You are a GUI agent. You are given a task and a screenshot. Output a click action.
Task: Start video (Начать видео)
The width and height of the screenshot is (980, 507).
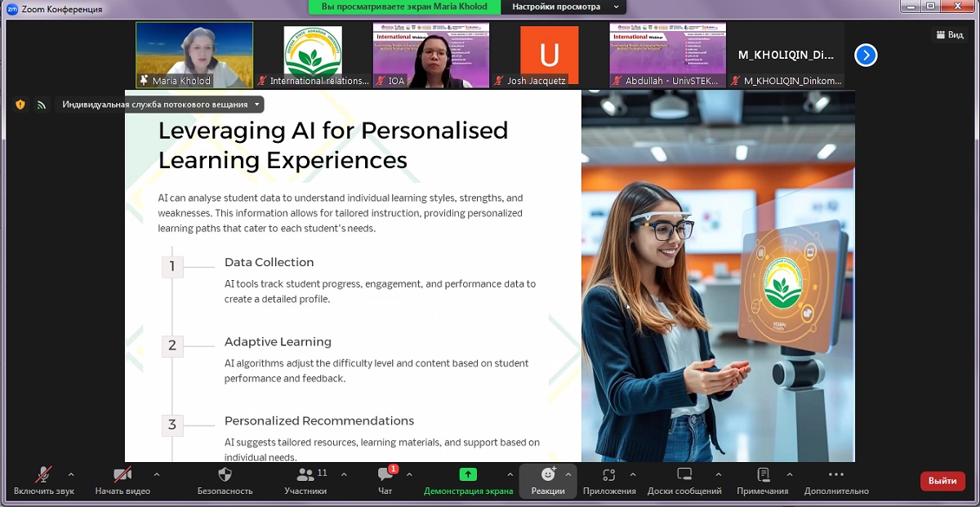(x=122, y=475)
